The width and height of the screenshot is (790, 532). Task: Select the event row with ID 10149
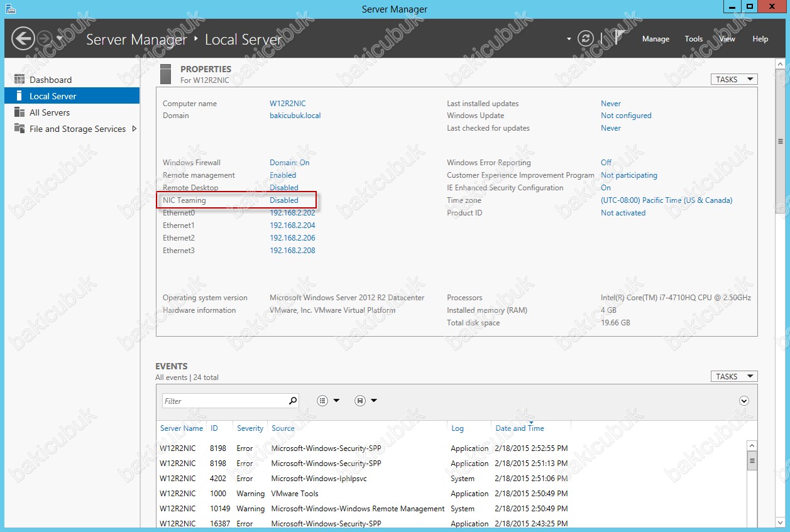pyautogui.click(x=451, y=509)
